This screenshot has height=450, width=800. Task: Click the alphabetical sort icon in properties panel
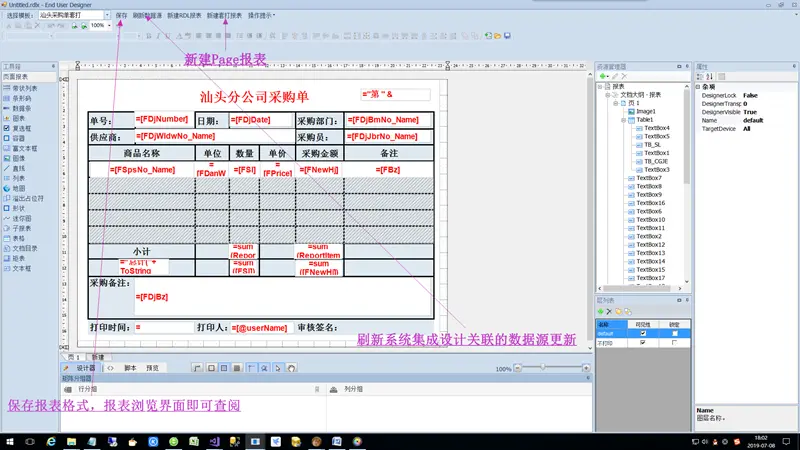point(709,77)
